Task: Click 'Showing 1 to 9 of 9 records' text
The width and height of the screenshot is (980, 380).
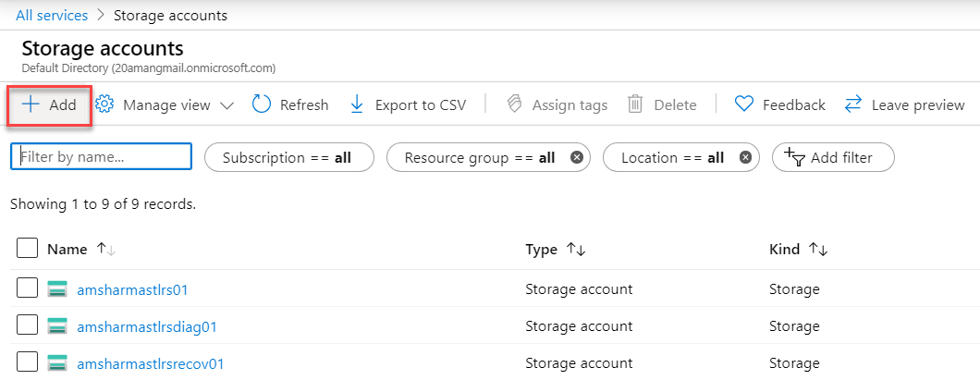Action: pos(104,203)
